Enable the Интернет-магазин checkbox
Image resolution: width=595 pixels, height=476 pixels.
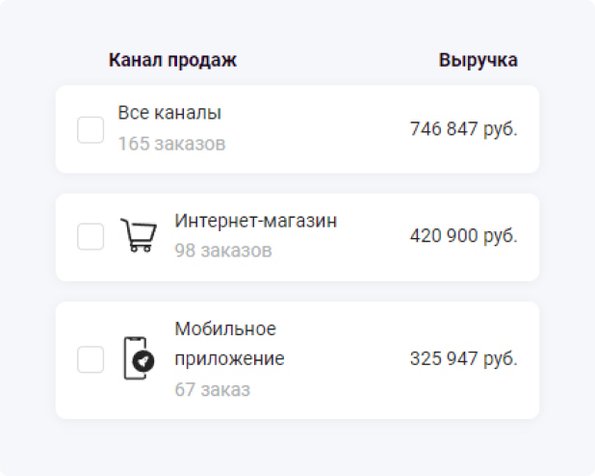(90, 236)
